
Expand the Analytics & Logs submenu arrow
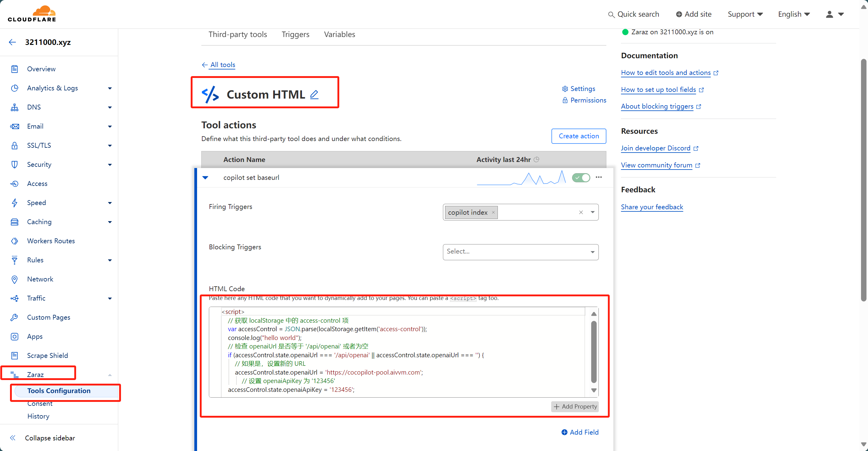pyautogui.click(x=110, y=88)
